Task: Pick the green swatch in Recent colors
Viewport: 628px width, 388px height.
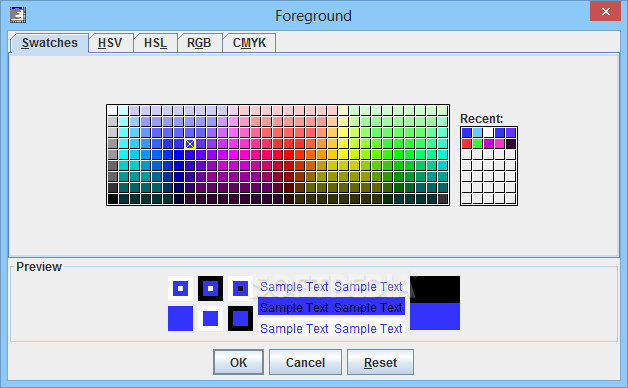Action: [x=478, y=144]
